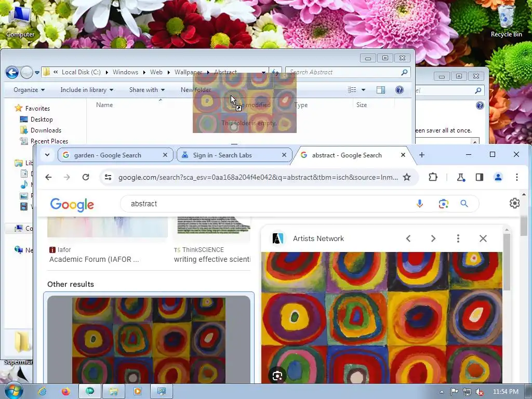Open the view options dropdown arrow
Image resolution: width=532 pixels, height=399 pixels.
(363, 90)
